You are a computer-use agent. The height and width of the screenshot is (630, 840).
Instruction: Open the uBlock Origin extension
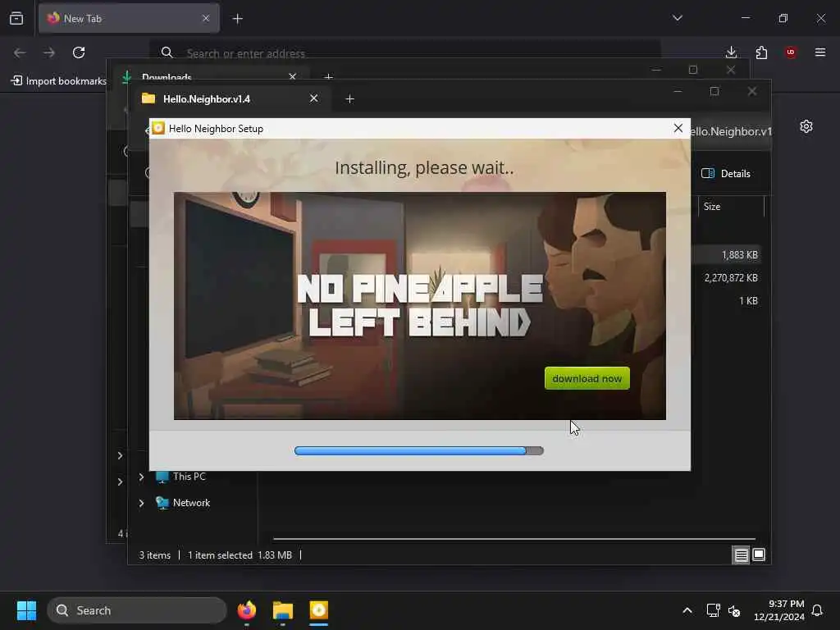[x=791, y=52]
